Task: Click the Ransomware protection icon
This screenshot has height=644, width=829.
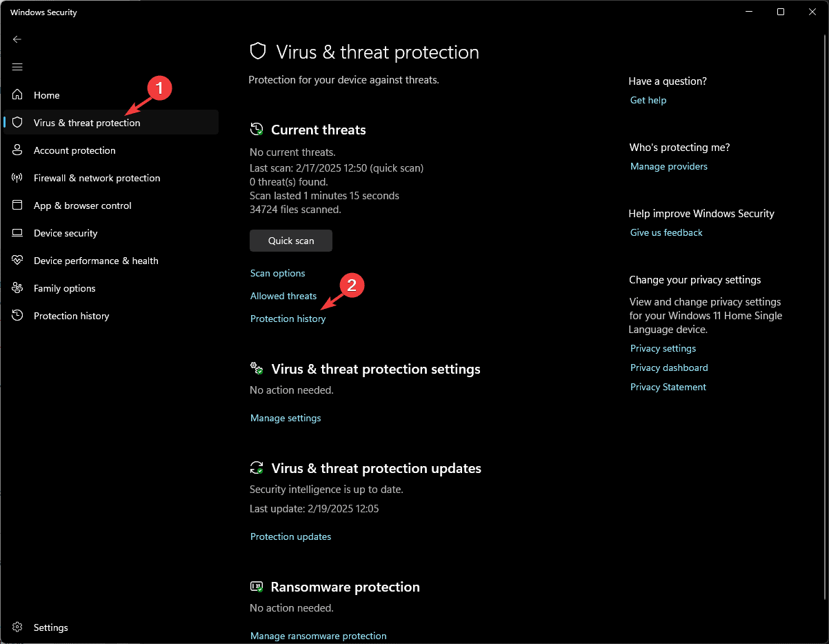Action: point(257,587)
